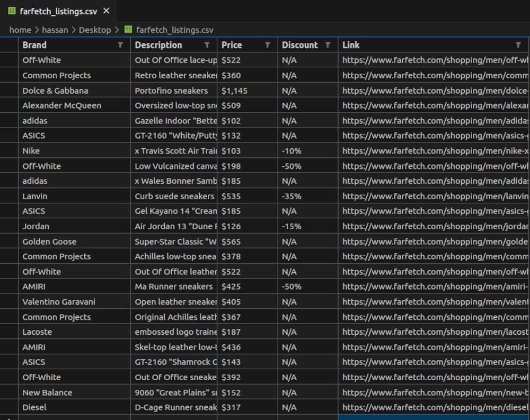
Task: Open the filter on the Discount column
Action: coord(329,45)
